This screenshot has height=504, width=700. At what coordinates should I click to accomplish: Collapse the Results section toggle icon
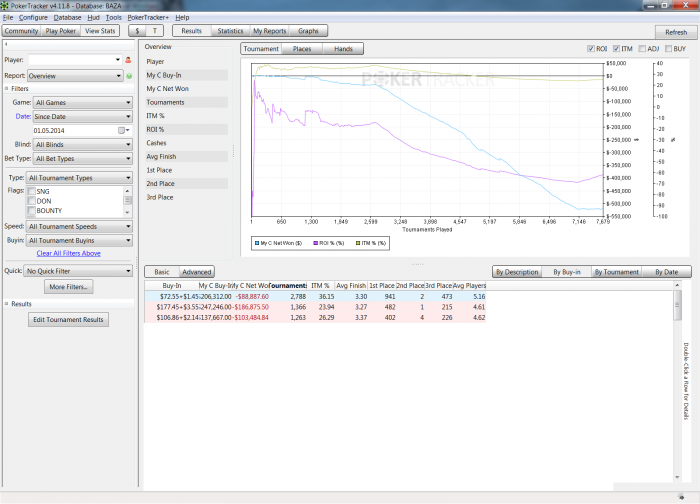[x=7, y=303]
